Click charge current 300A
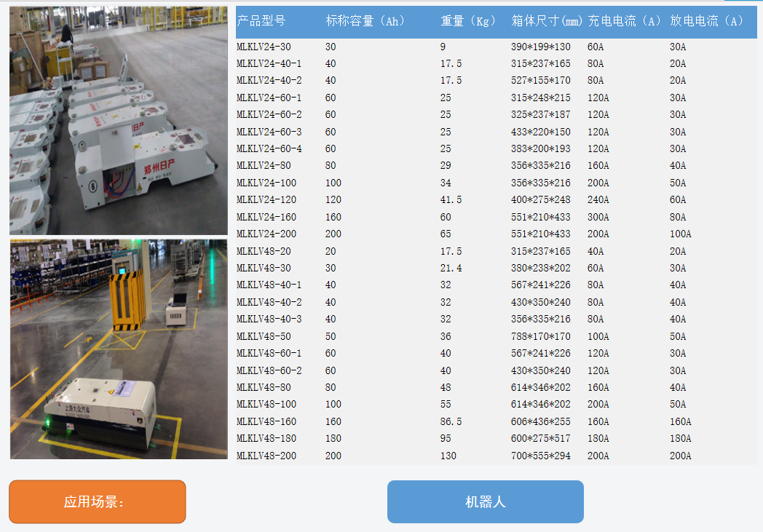Image resolution: width=763 pixels, height=532 pixels. point(598,217)
